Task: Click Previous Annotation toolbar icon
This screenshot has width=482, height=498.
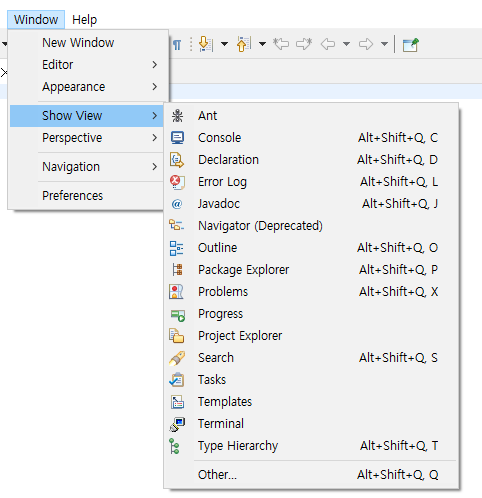Action: (244, 44)
